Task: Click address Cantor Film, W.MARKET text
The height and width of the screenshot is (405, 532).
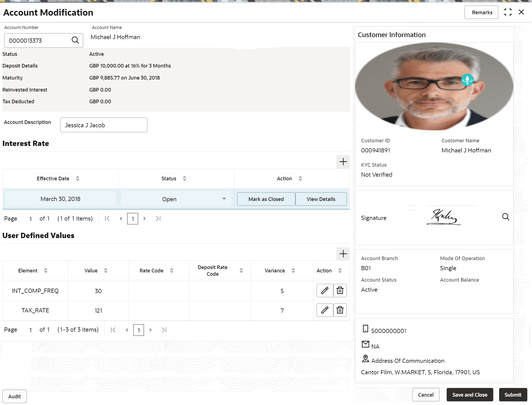Action: point(420,372)
